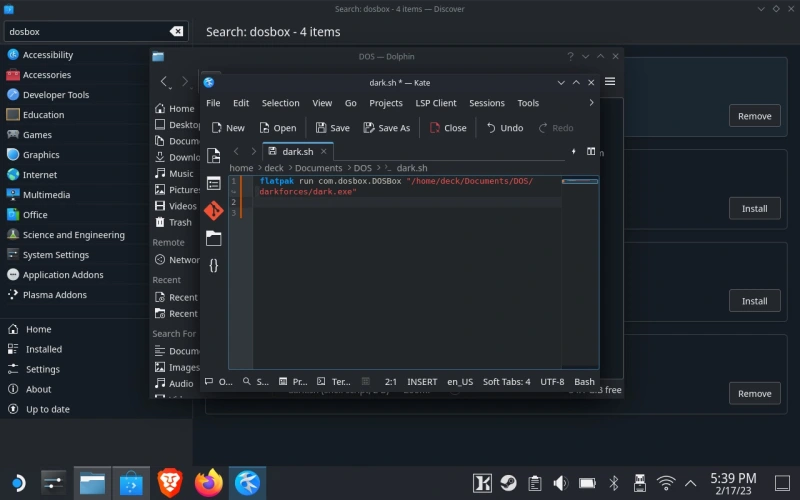800x500 pixels.
Task: Expand the Soft Tabs: 4 indentation menu
Action: click(506, 382)
